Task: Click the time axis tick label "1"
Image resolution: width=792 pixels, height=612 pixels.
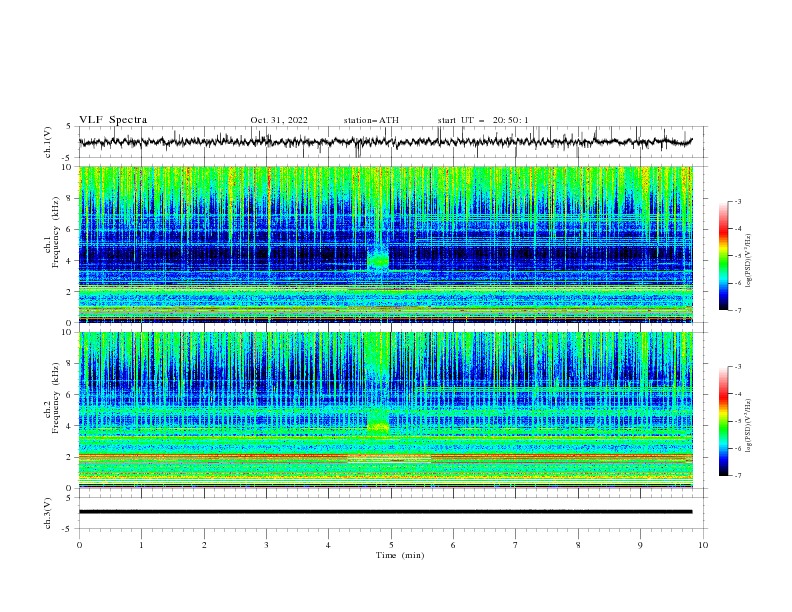Action: click(x=141, y=545)
